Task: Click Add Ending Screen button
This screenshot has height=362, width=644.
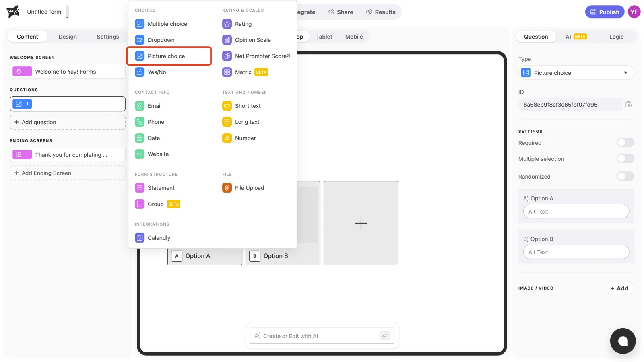Action: click(68, 173)
